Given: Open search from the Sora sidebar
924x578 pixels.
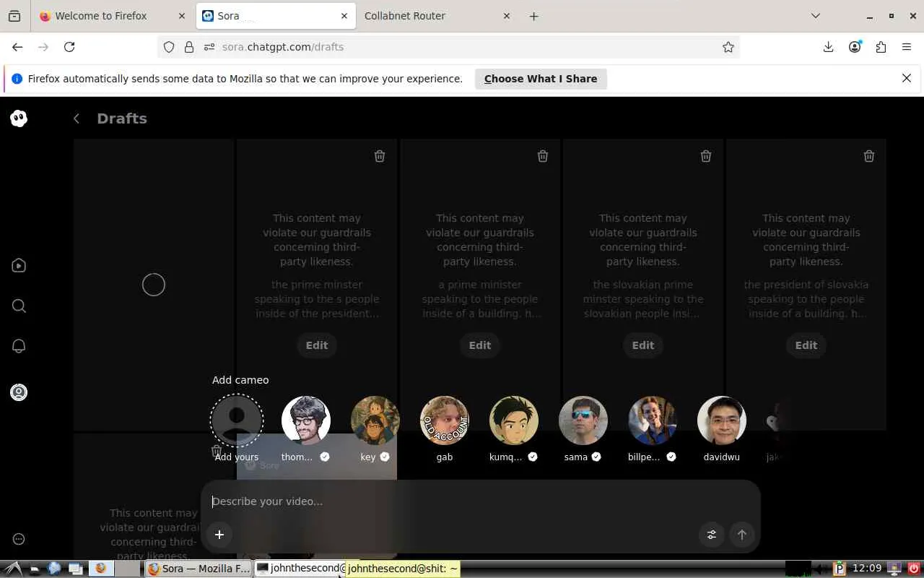Looking at the screenshot, I should 19,306.
